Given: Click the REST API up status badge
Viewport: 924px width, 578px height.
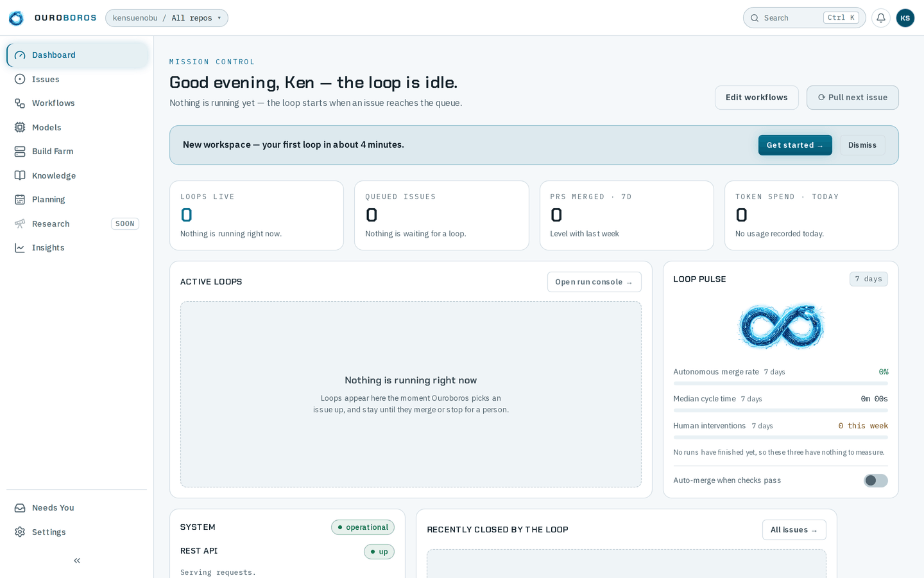Looking at the screenshot, I should pos(379,552).
